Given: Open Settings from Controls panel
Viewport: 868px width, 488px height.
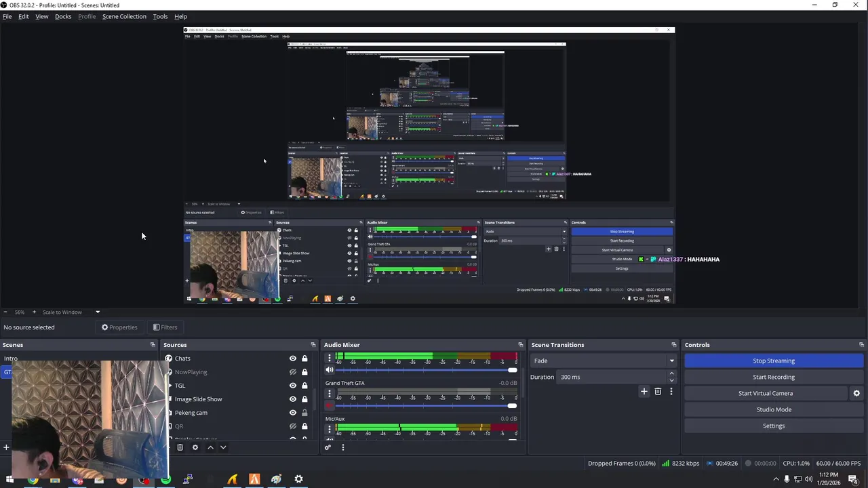Looking at the screenshot, I should pyautogui.click(x=774, y=426).
